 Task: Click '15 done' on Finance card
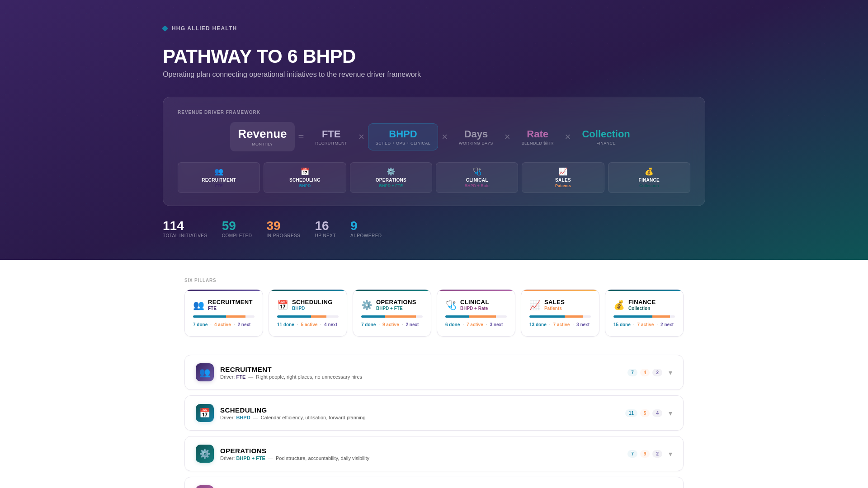[622, 325]
